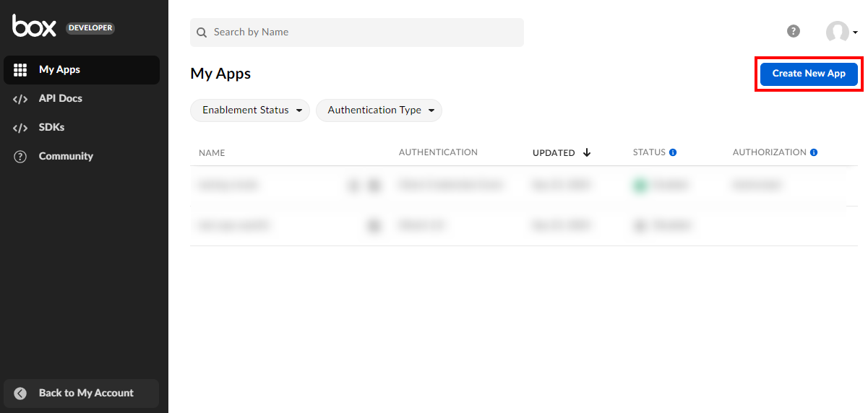Expand the Enablement Status filter dropdown
Screen dimensions: 868x413
(x=250, y=110)
